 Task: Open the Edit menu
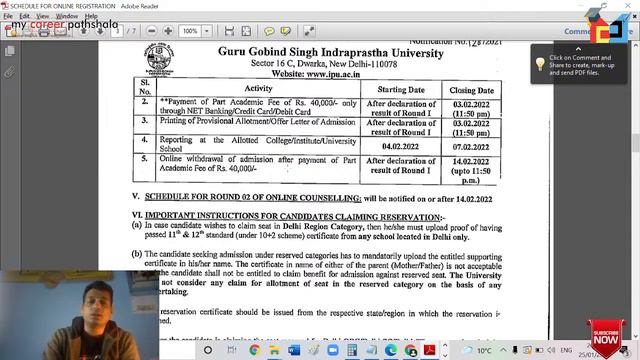click(24, 16)
